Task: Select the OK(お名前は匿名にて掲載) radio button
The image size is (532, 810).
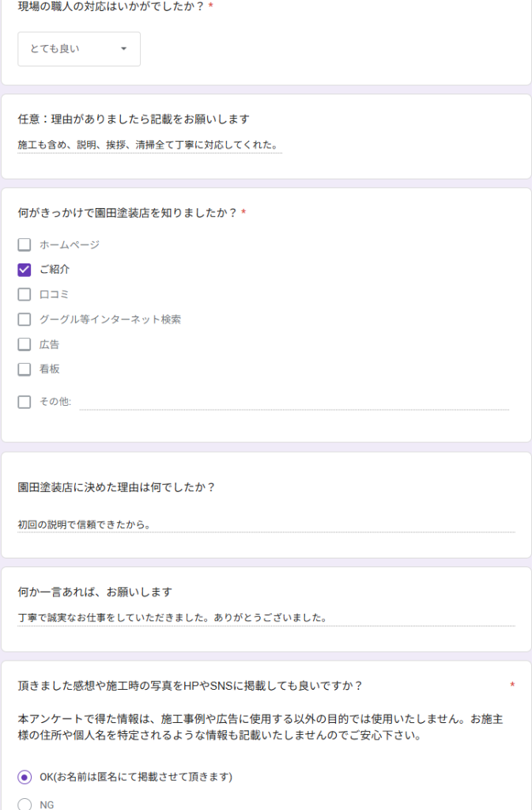Action: [x=25, y=777]
